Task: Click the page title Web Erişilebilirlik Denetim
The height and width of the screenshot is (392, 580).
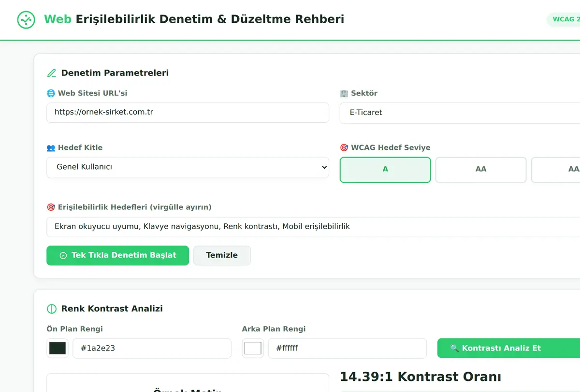Action: pos(194,19)
